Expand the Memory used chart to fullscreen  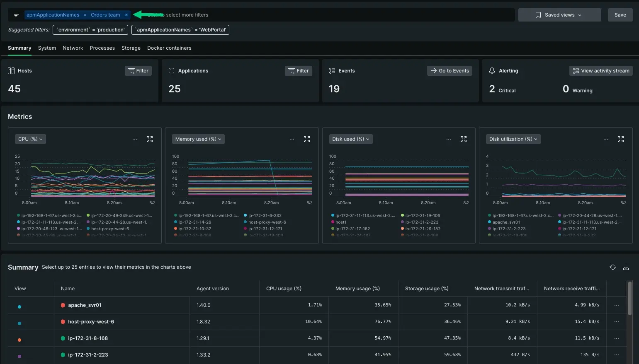[307, 139]
